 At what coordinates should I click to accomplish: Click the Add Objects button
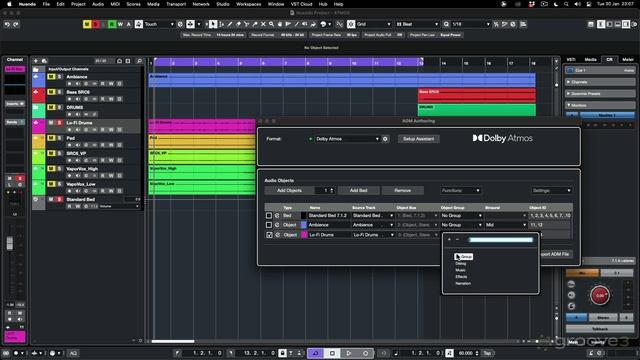pos(289,191)
